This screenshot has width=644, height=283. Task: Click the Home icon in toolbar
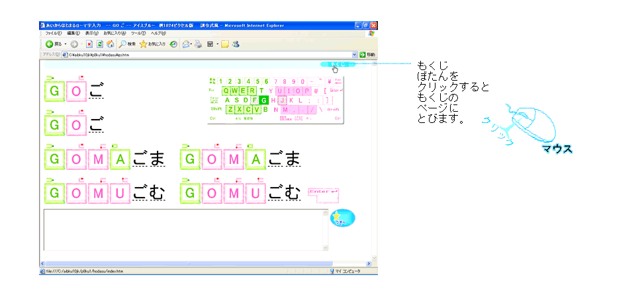pos(110,44)
